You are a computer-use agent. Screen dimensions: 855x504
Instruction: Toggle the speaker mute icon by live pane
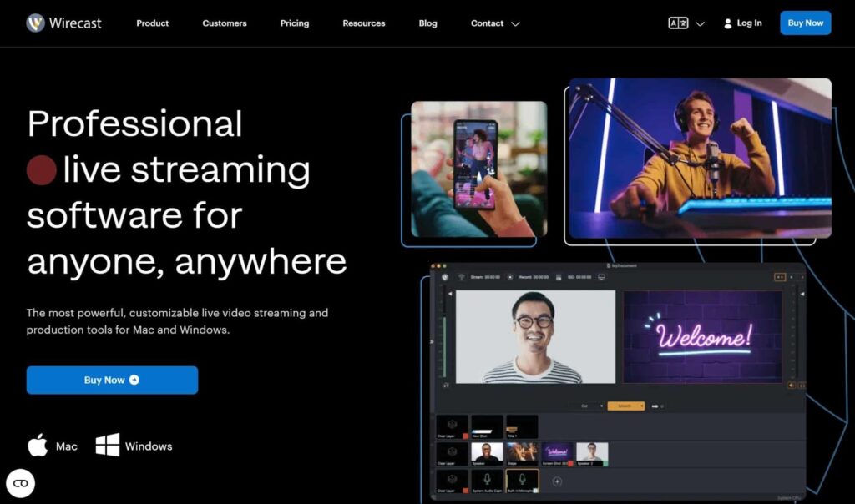(x=792, y=386)
